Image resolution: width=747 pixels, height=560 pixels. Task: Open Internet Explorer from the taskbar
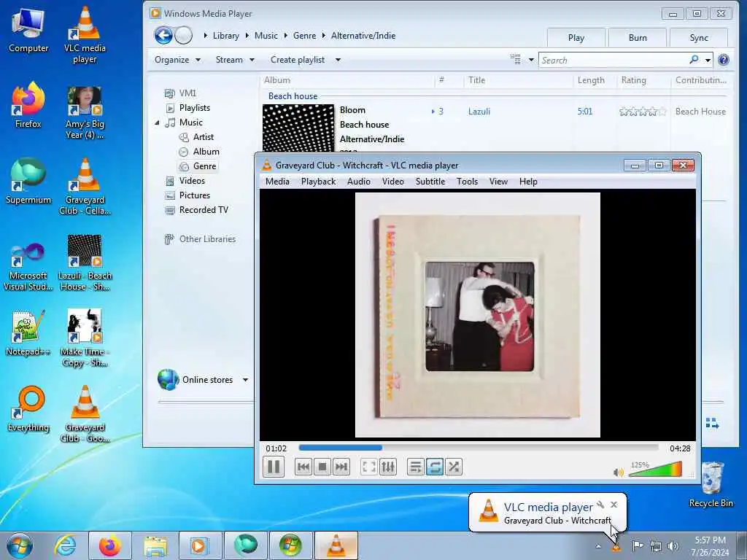pos(65,545)
